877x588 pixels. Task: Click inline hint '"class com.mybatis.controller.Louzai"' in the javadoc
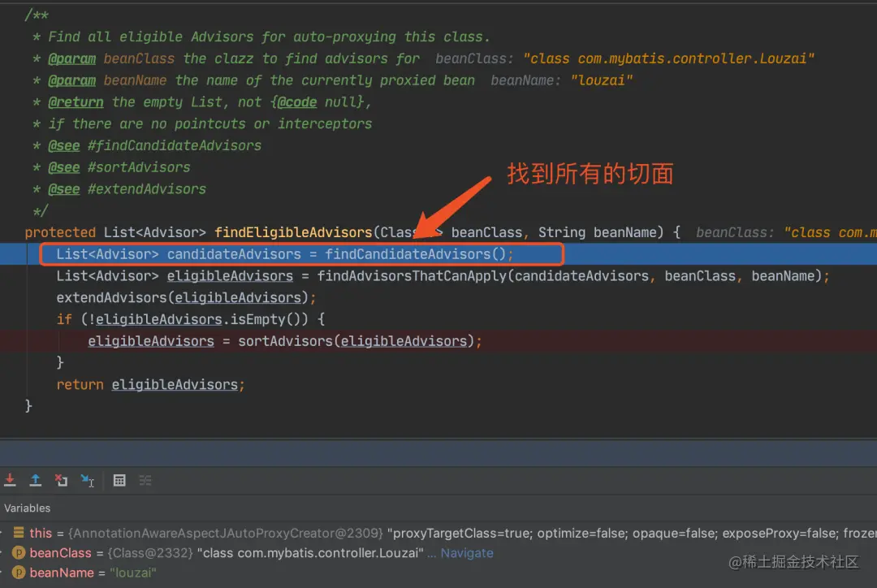pyautogui.click(x=668, y=58)
